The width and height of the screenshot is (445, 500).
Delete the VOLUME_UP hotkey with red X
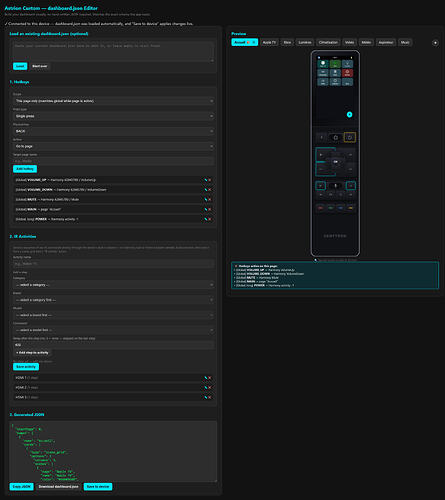point(210,180)
